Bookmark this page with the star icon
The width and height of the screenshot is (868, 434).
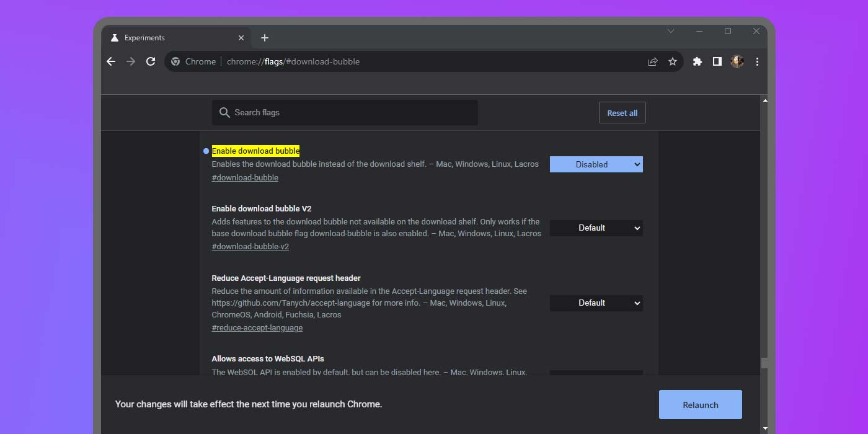point(673,61)
